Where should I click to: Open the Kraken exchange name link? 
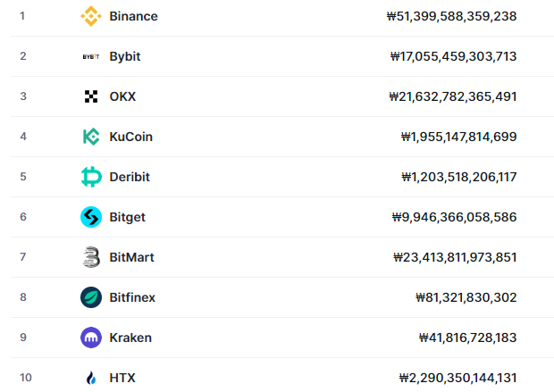[x=130, y=338]
